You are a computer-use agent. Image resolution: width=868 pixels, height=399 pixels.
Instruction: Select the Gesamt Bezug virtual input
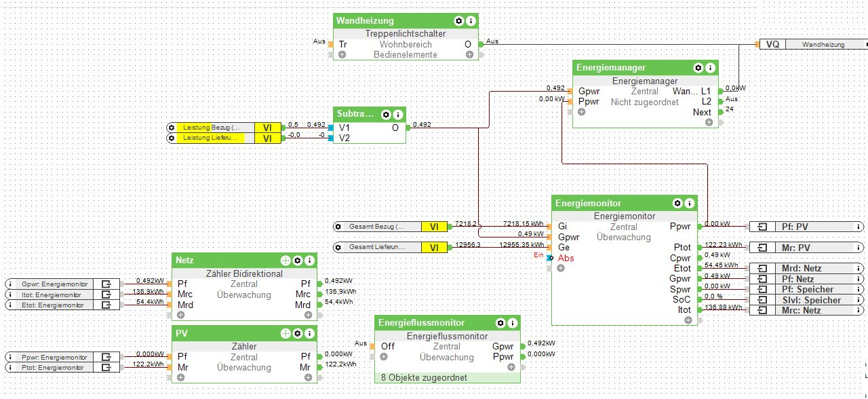[x=390, y=227]
